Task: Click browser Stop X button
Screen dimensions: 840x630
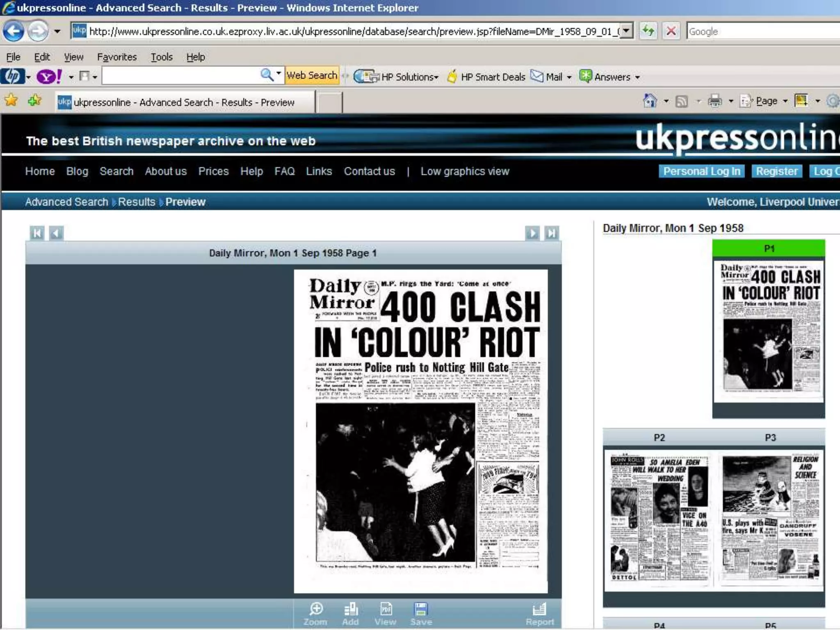Action: click(x=671, y=31)
